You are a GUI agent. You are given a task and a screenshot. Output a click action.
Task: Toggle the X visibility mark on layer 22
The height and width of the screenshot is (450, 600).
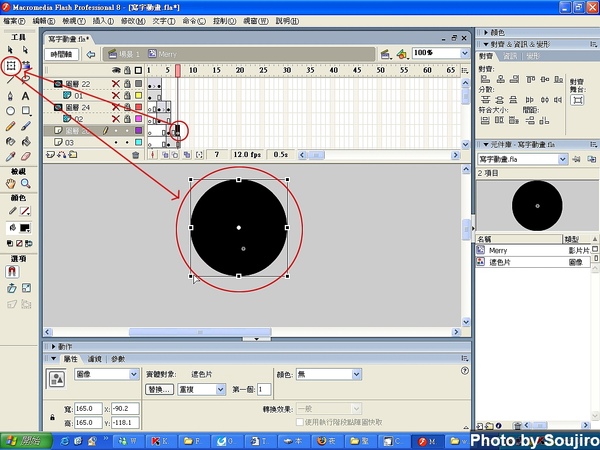click(115, 84)
